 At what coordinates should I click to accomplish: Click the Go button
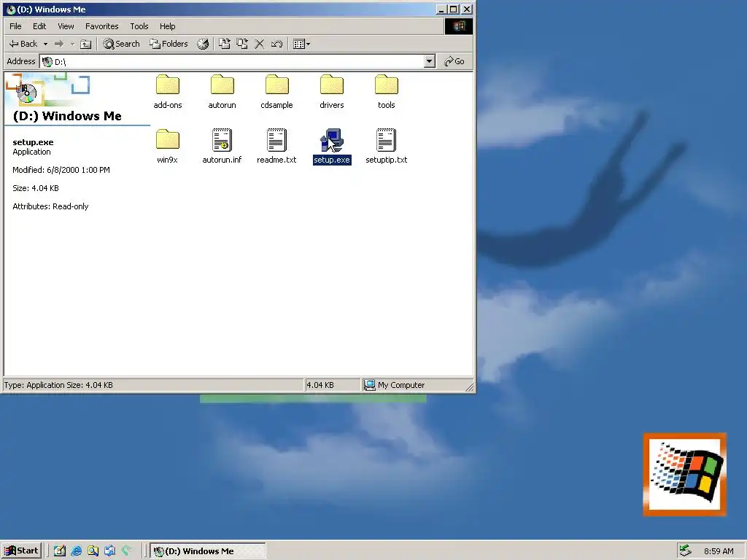(454, 61)
